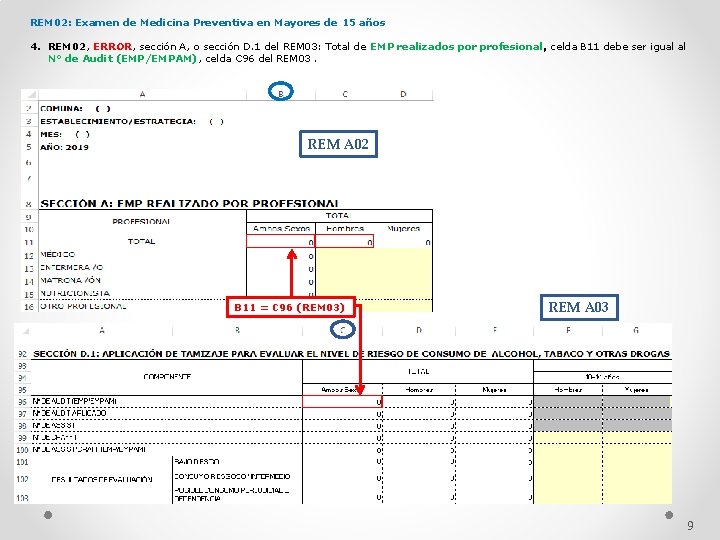Select column A header in REM A03 sheet
The width and height of the screenshot is (720, 540).
click(102, 330)
